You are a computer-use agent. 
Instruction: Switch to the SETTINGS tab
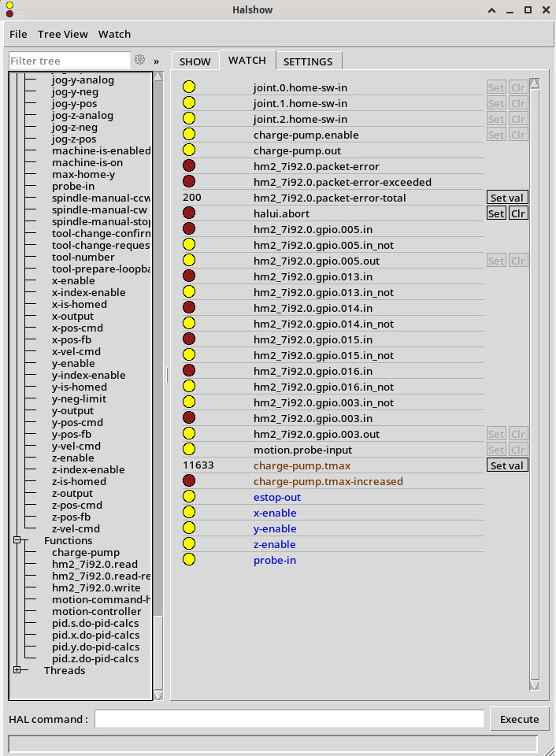(308, 61)
